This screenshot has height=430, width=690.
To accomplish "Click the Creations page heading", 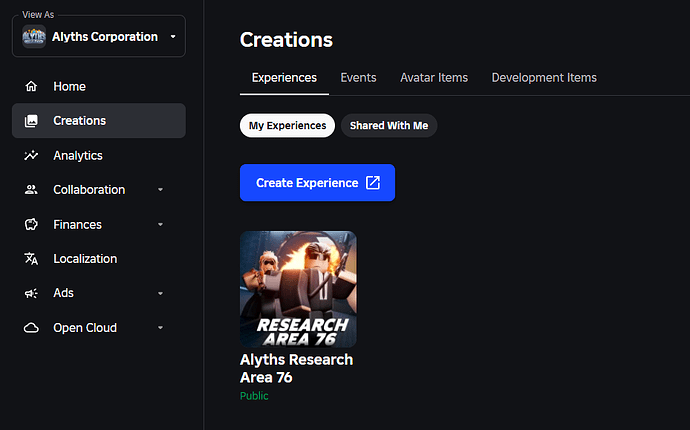I will click(286, 40).
